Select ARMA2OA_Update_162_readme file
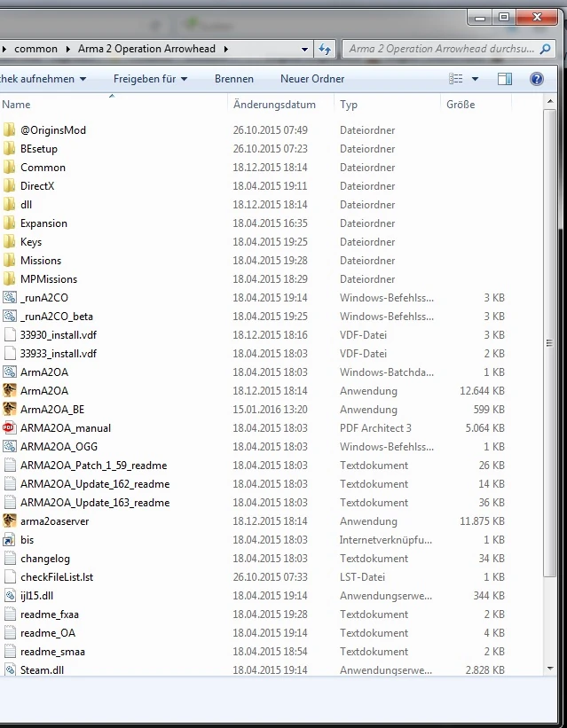 pyautogui.click(x=95, y=484)
